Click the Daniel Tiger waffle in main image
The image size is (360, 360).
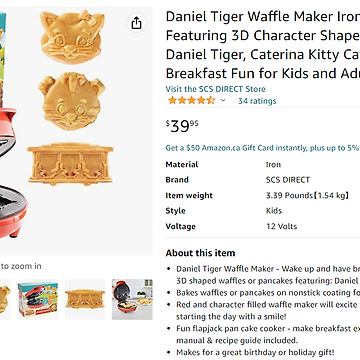(72, 101)
